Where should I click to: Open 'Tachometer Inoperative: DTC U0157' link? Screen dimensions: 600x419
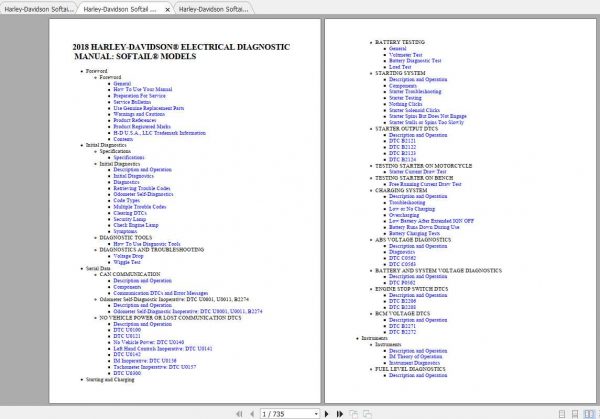[155, 367]
